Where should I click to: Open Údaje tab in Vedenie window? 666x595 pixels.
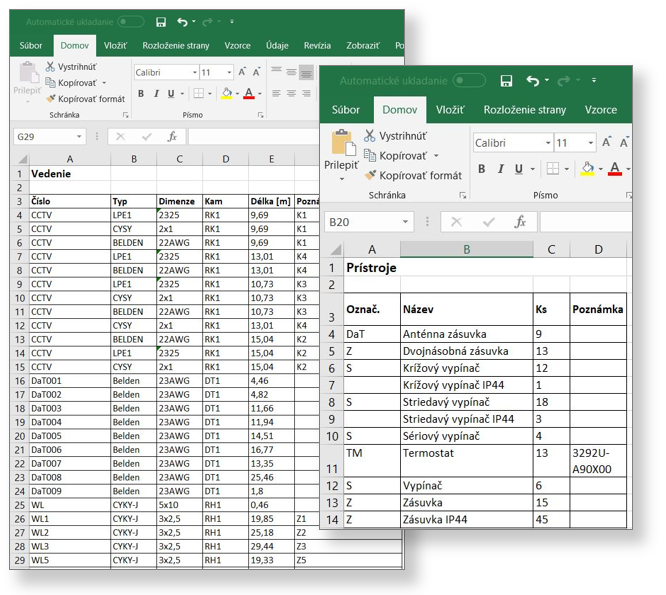tap(277, 45)
